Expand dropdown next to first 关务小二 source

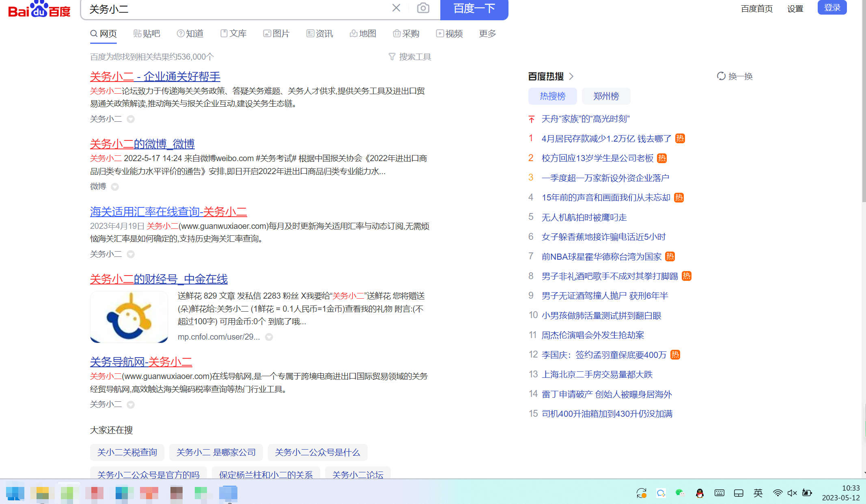pos(131,119)
